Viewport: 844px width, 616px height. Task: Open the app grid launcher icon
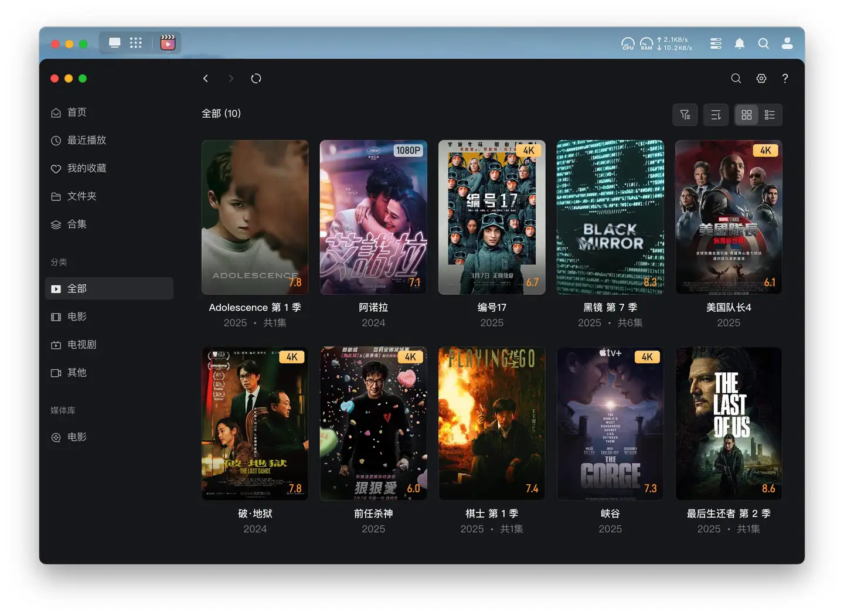[136, 43]
